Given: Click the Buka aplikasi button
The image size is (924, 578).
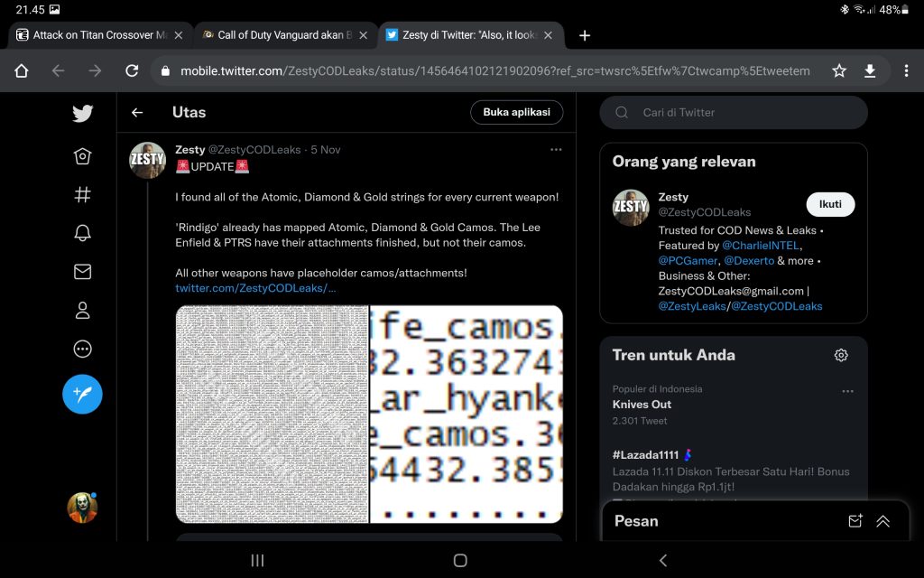Looking at the screenshot, I should pyautogui.click(x=517, y=112).
